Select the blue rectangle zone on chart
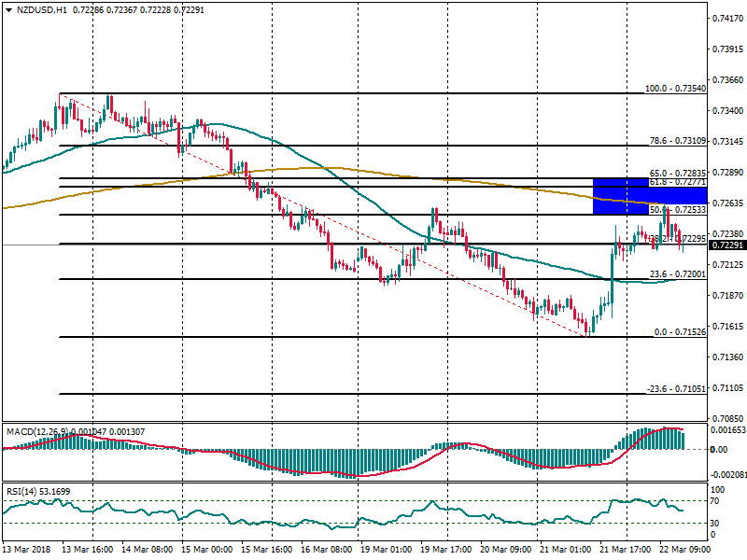The width and height of the screenshot is (747, 560). [634, 195]
